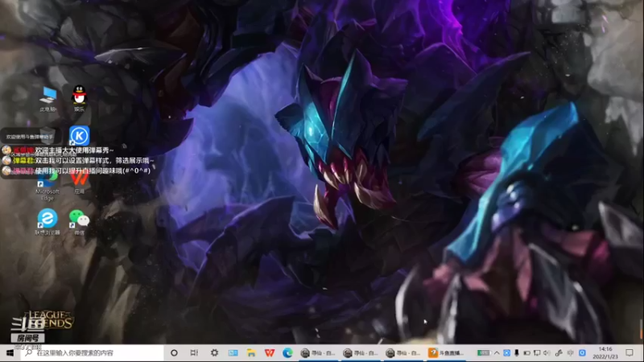Click the blue O tray icon
Image resolution: width=644 pixels, height=362 pixels.
click(582, 352)
